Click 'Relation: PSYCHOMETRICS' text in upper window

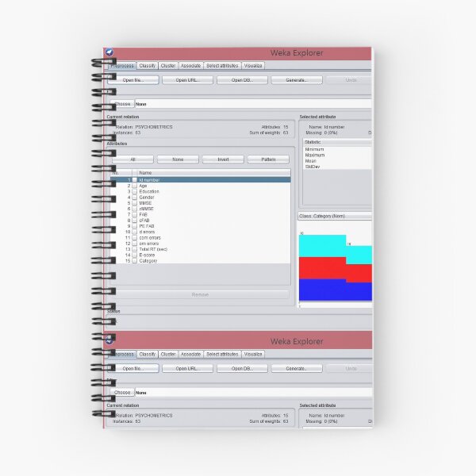click(144, 127)
